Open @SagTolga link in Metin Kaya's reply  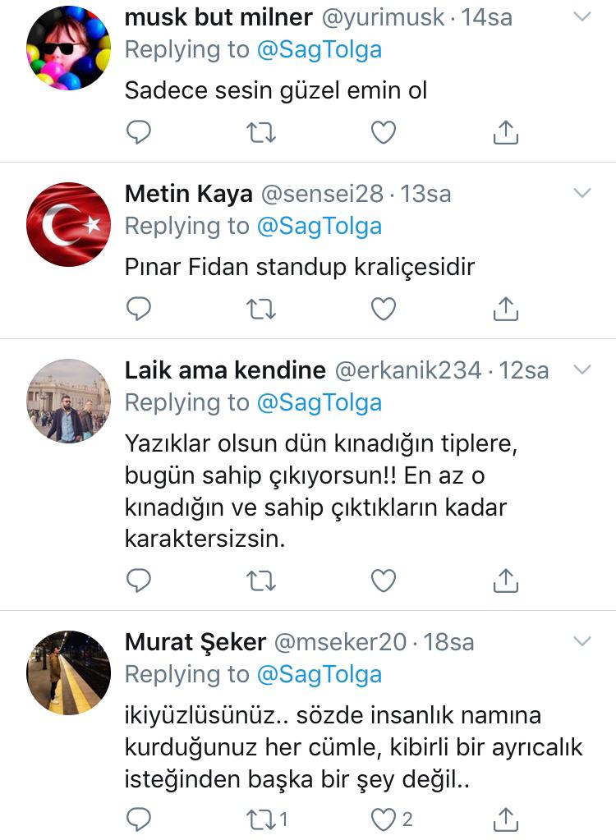319,226
